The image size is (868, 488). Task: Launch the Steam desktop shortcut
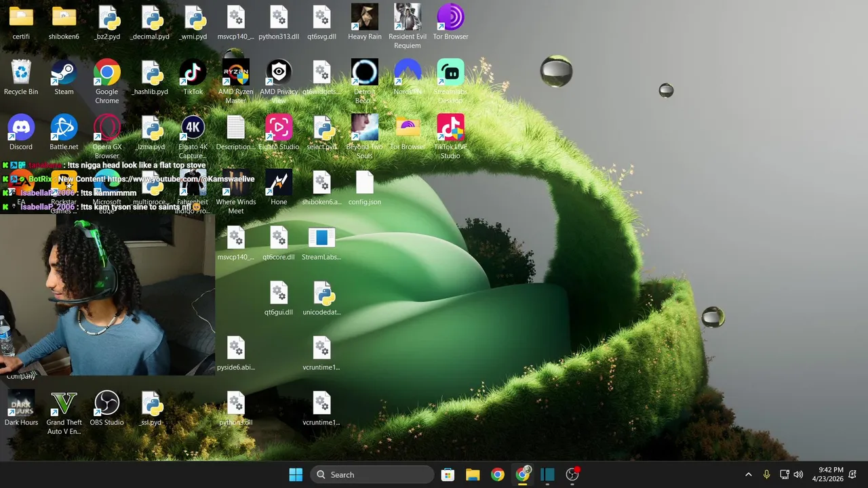point(64,77)
